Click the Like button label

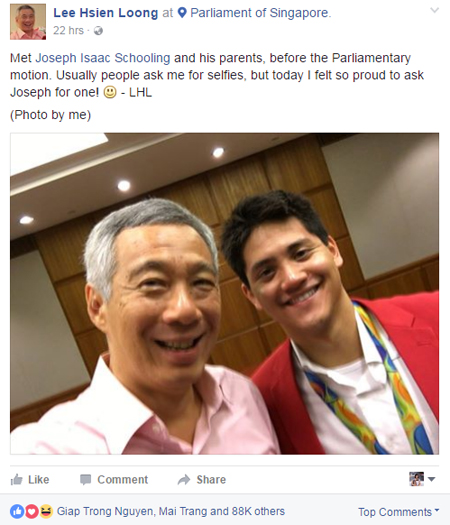point(39,479)
